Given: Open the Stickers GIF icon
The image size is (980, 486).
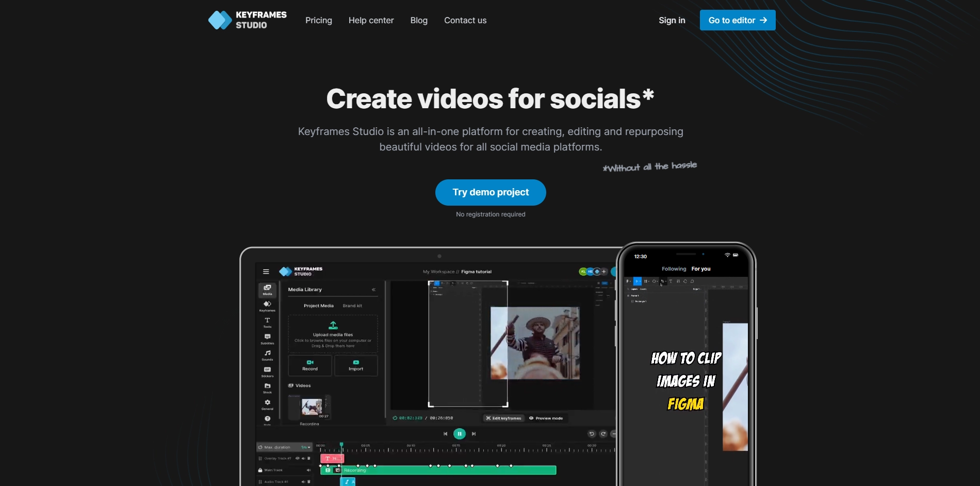Looking at the screenshot, I should (267, 371).
